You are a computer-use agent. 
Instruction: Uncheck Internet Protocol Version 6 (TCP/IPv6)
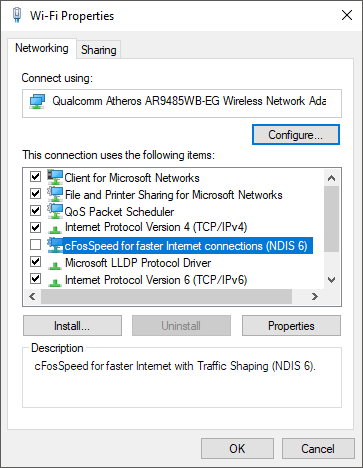coord(35,278)
